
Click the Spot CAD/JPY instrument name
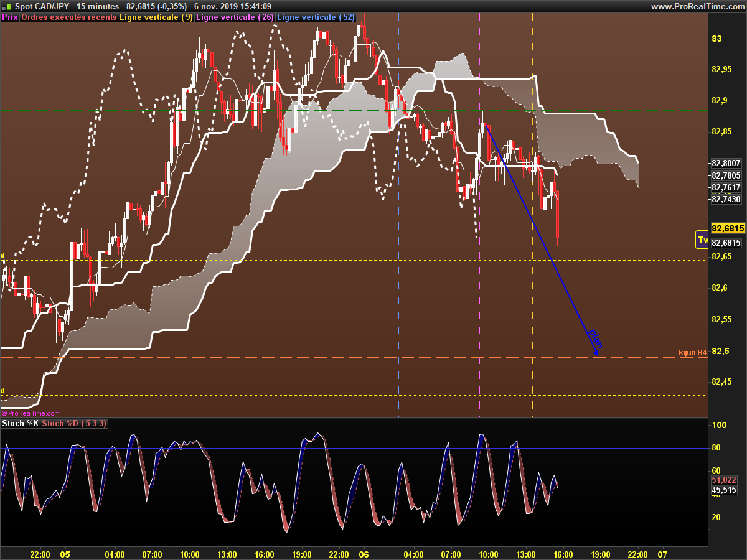(42, 6)
